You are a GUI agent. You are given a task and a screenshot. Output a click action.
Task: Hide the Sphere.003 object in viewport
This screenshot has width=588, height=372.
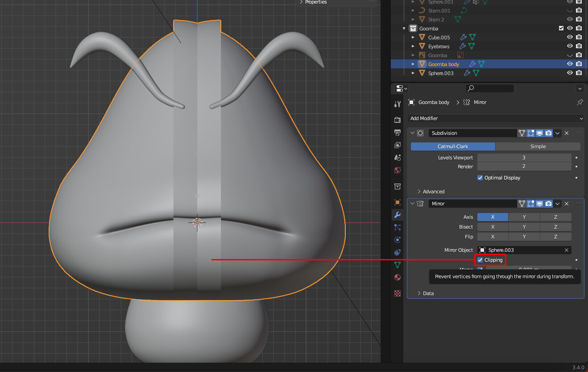570,73
